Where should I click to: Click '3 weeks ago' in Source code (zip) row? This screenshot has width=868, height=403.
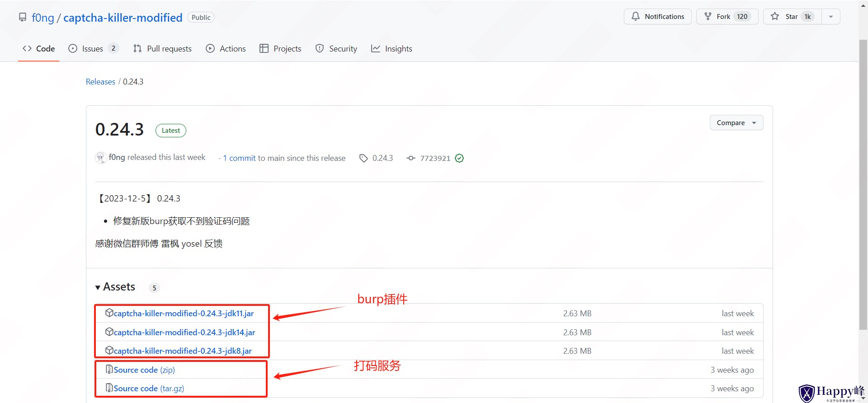732,370
